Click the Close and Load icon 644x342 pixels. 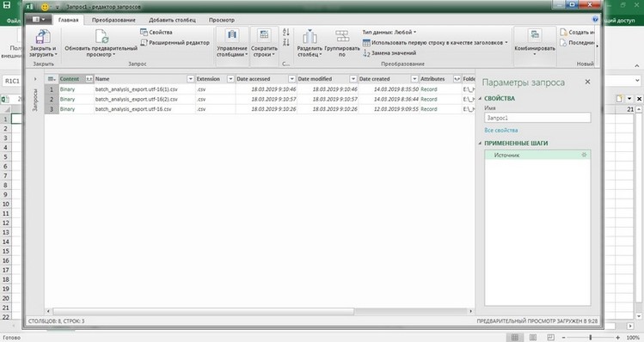(43, 37)
